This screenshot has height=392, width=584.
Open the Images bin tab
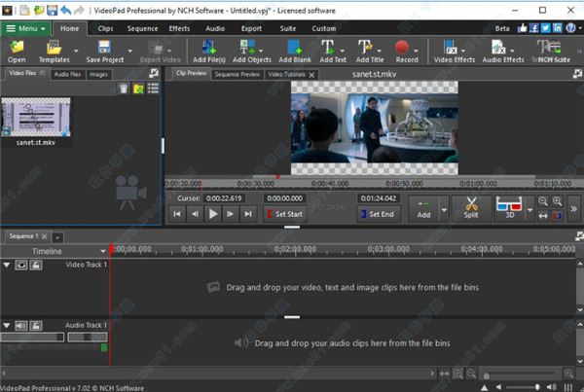click(x=98, y=75)
